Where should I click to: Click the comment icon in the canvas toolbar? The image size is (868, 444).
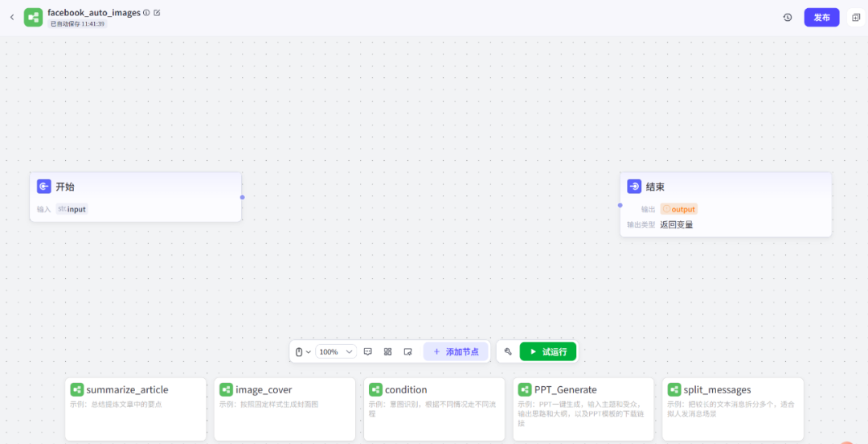click(367, 351)
